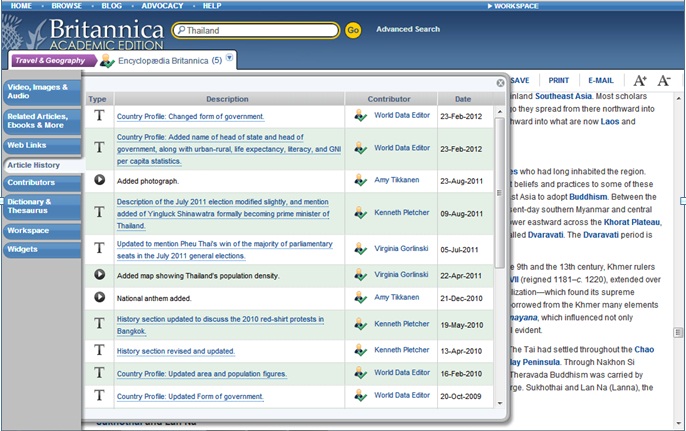
Task: Click text type icon for 16-Feb-2010 row
Action: 100,372
